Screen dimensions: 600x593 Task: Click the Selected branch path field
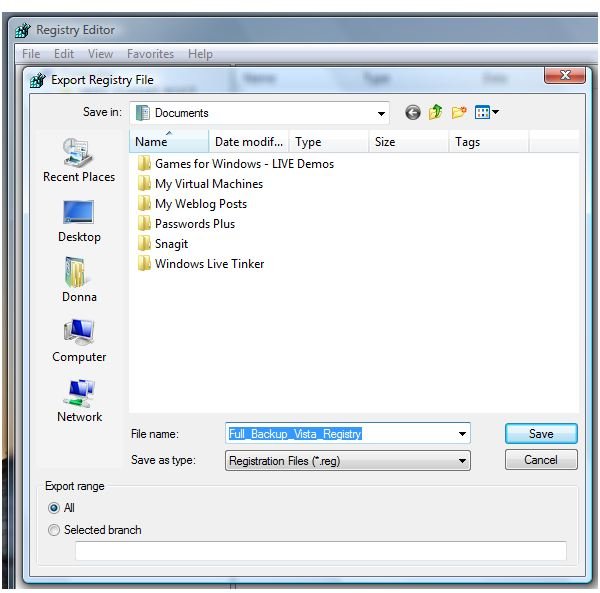pos(321,551)
